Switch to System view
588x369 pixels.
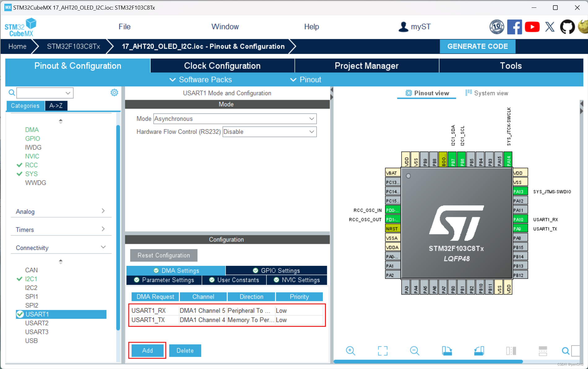click(x=487, y=93)
